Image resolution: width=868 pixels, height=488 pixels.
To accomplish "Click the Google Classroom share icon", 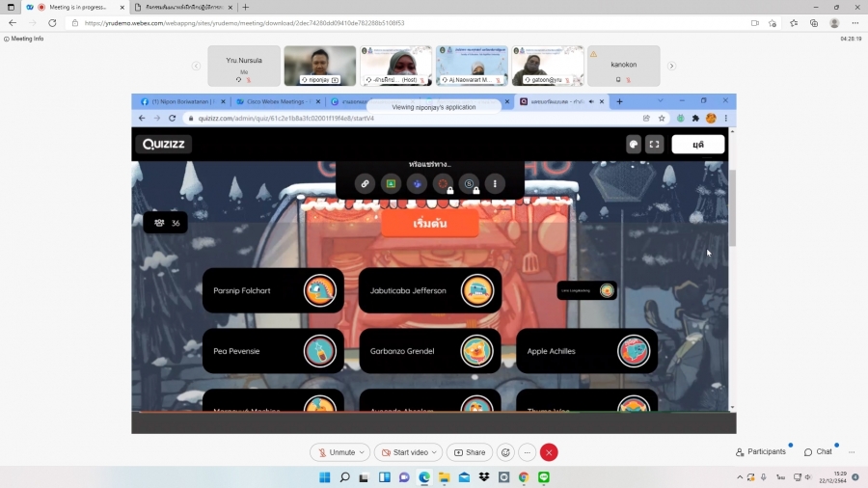I will tap(391, 183).
